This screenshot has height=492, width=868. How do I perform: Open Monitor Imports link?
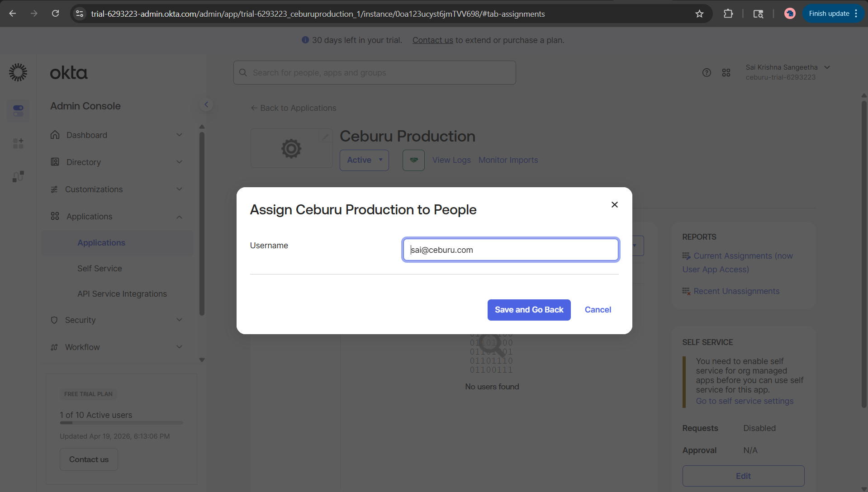[508, 160]
